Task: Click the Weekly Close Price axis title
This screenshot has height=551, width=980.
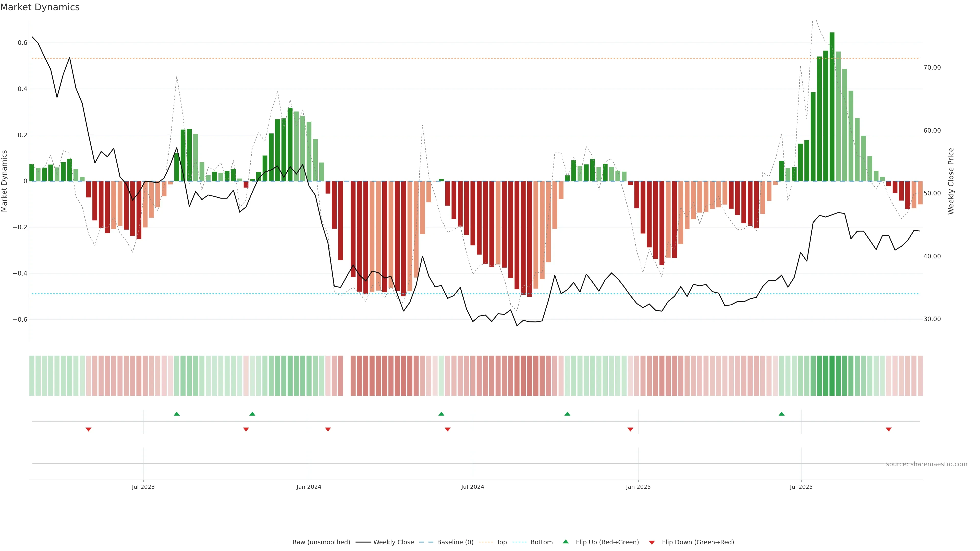Action: point(951,181)
